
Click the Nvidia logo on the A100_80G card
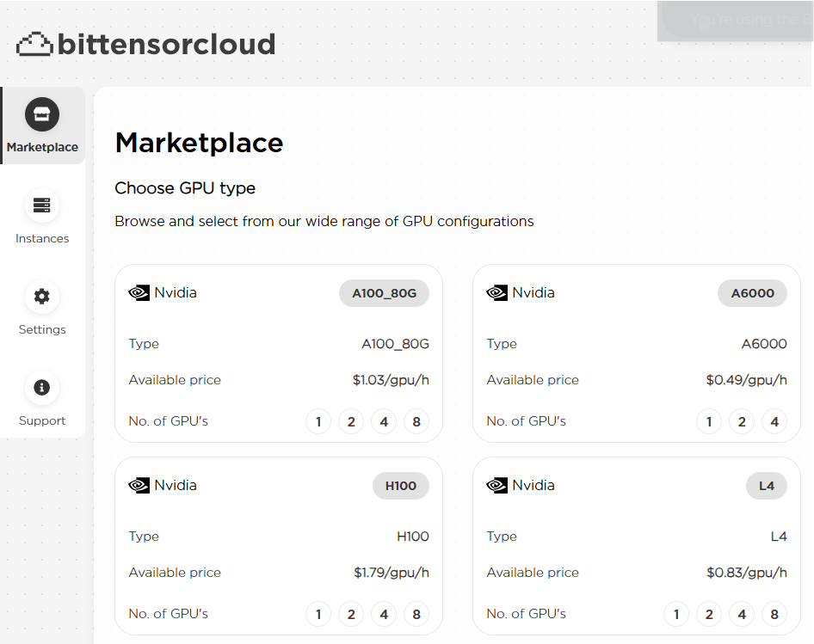pyautogui.click(x=138, y=292)
